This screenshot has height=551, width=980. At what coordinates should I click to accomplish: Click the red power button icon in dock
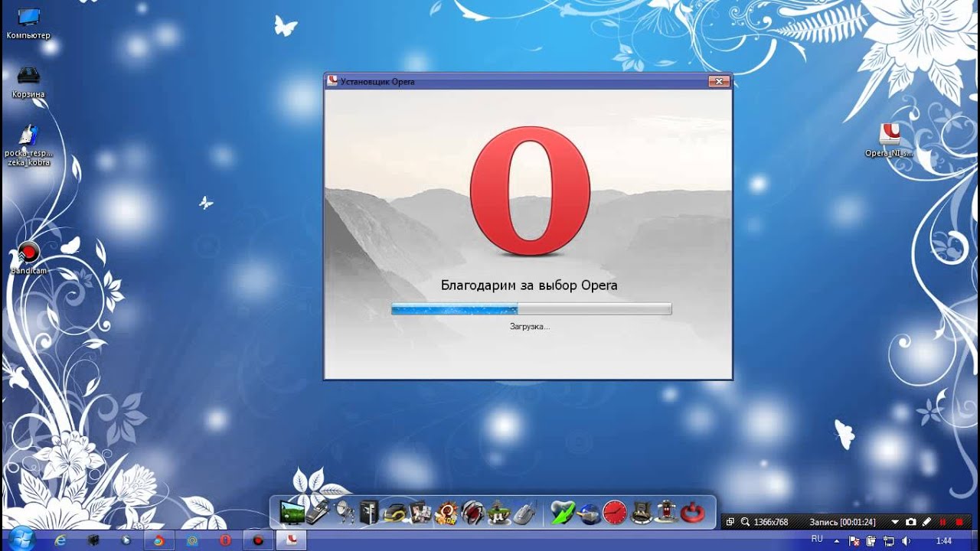pos(693,511)
